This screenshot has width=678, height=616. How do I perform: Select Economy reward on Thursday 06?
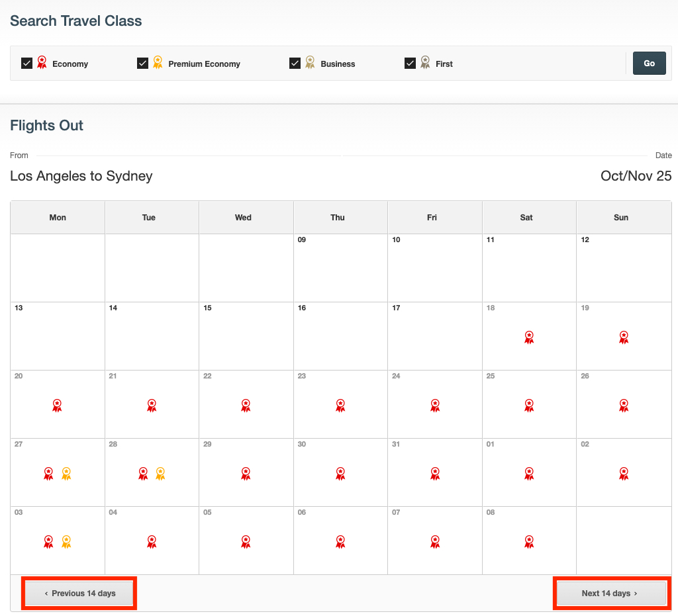341,542
